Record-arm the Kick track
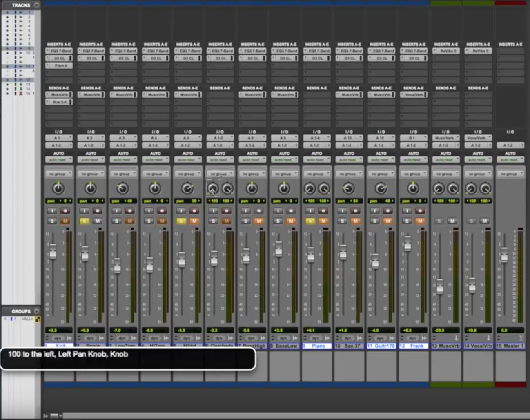530x420 pixels. [x=65, y=211]
